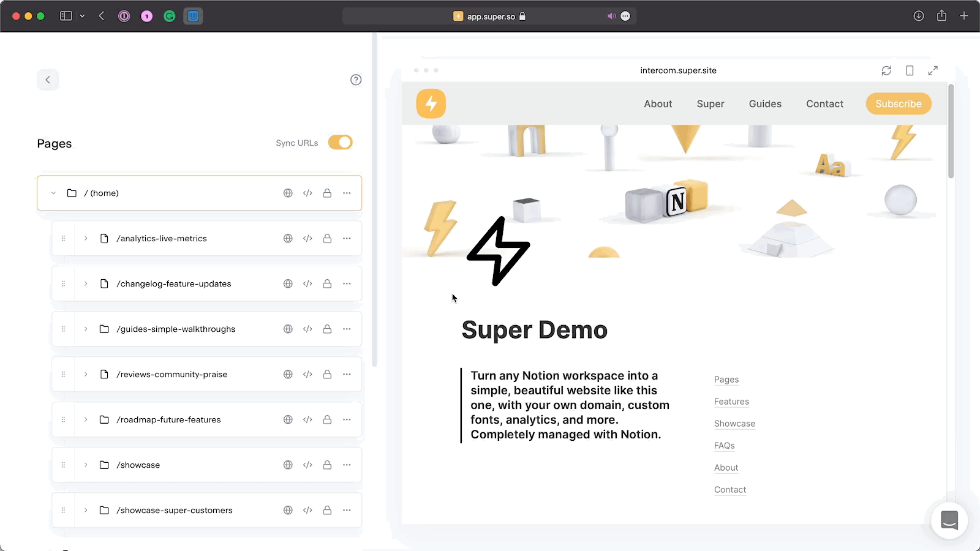Open code icon for /reviews-community-praise

click(x=307, y=374)
